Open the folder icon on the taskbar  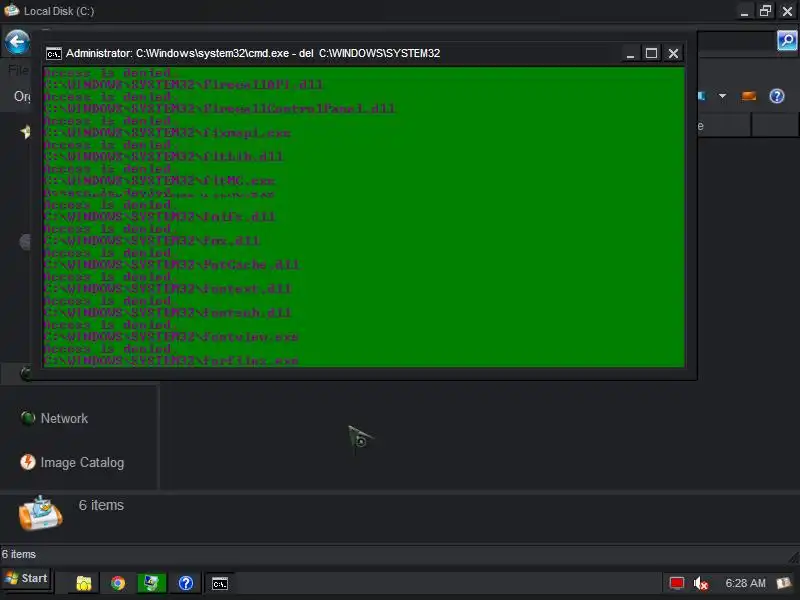84,583
